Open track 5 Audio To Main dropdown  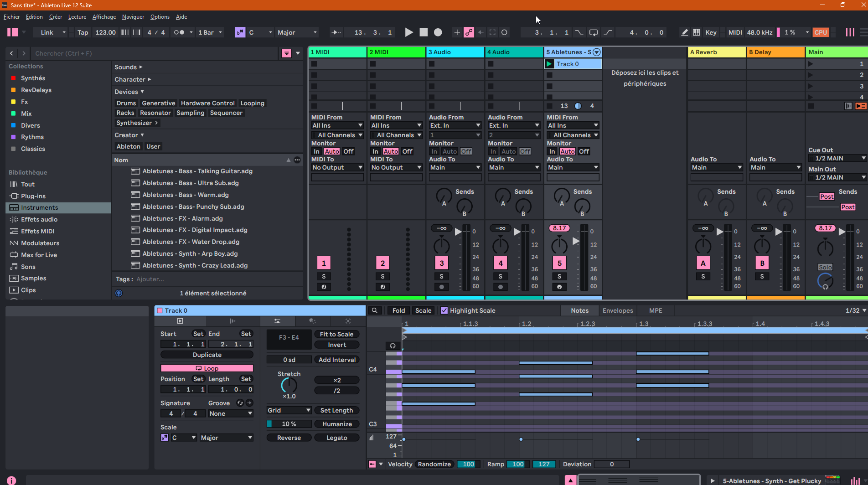[x=573, y=167]
